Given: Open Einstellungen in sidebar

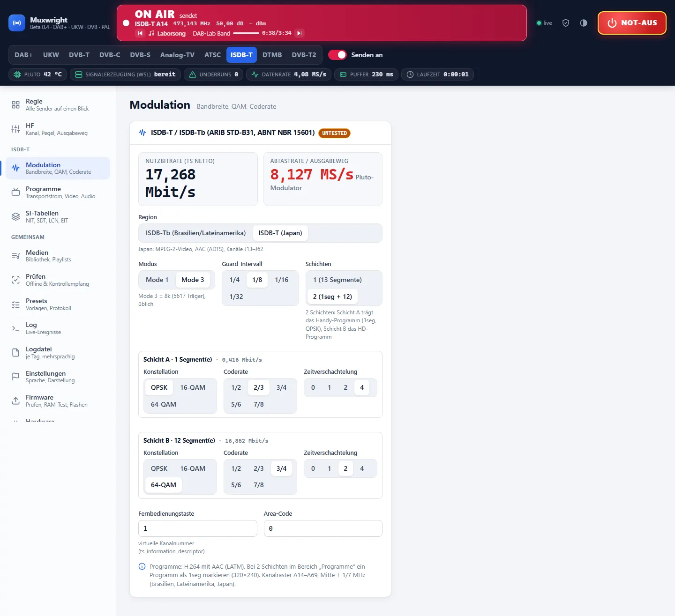Looking at the screenshot, I should [58, 377].
